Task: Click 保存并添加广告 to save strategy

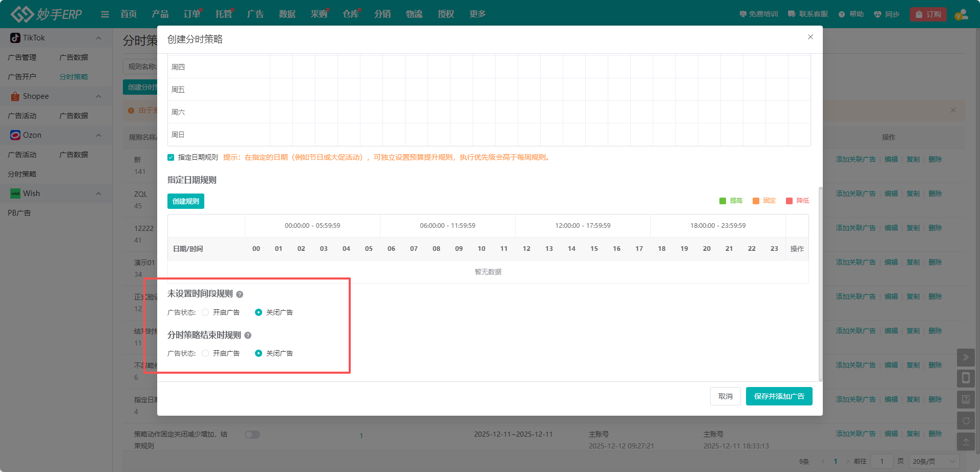Action: point(779,396)
